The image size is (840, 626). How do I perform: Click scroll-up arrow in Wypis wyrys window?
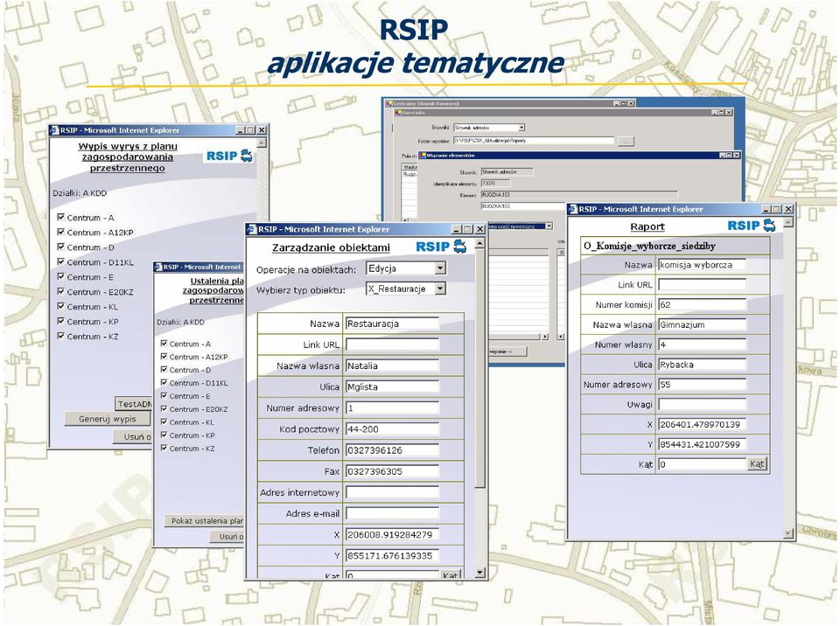pos(262,143)
